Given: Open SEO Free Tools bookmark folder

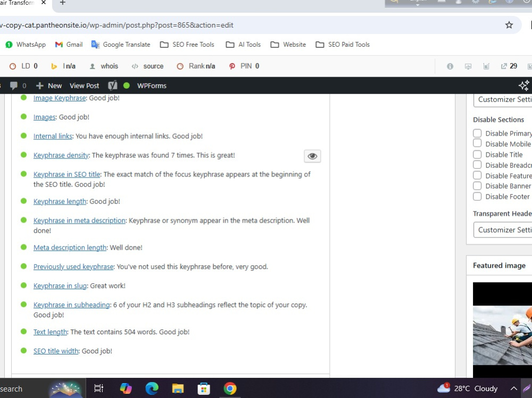Looking at the screenshot, I should (x=187, y=45).
